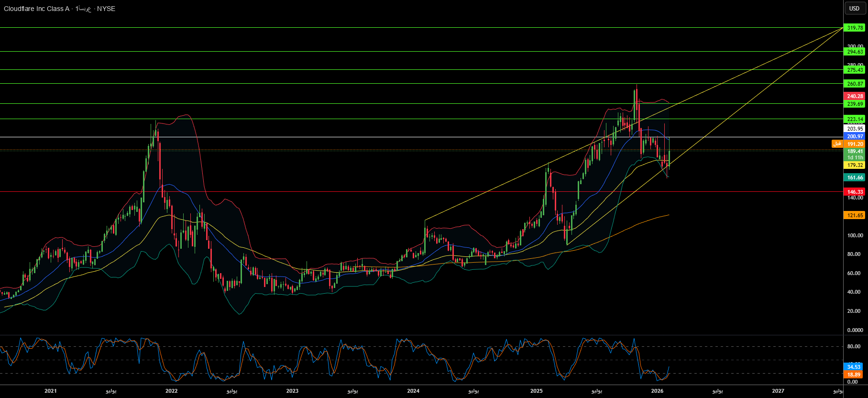Click the red 240.28 Bollinger band label
The image size is (868, 398).
855,96
